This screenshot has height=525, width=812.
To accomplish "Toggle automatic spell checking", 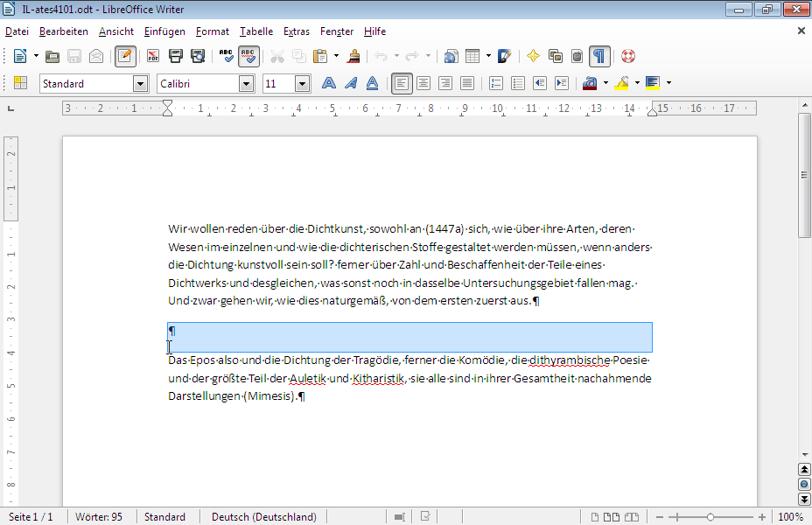I will (x=248, y=56).
